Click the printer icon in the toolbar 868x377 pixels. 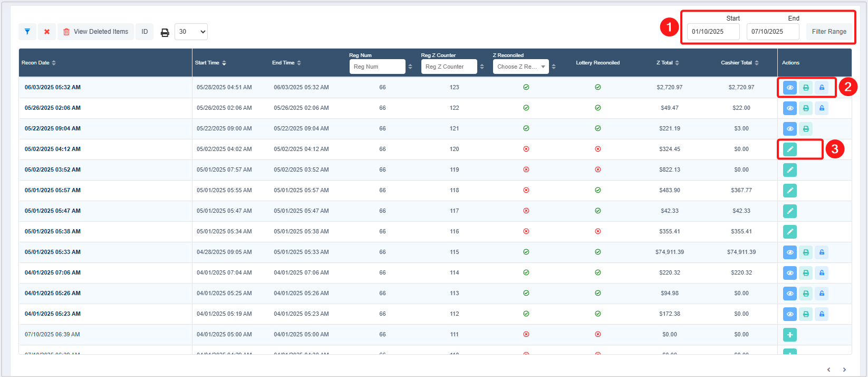165,32
